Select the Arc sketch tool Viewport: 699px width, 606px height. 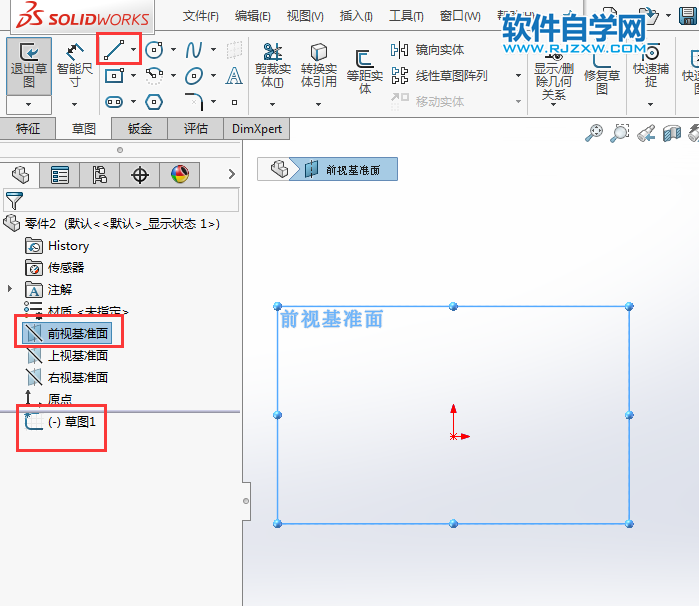tap(154, 76)
